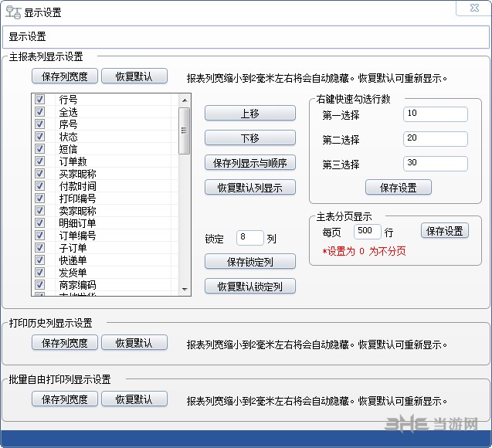Disable the 订单数 column checkbox
This screenshot has width=492, height=448.
tap(40, 161)
